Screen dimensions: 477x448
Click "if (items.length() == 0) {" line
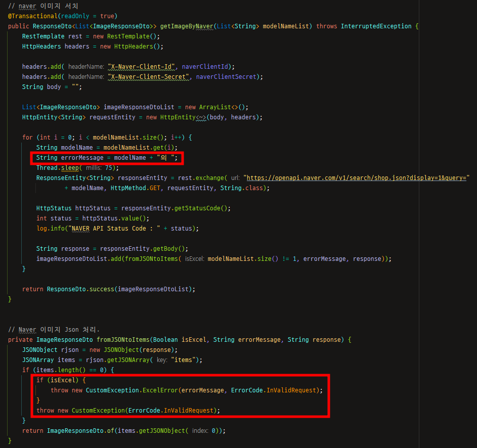[68, 370]
